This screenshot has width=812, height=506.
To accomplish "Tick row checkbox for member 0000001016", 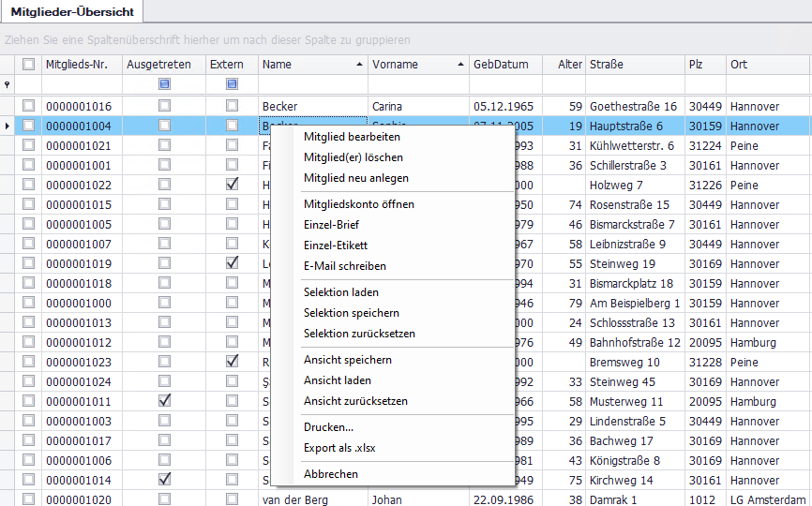I will 28,106.
